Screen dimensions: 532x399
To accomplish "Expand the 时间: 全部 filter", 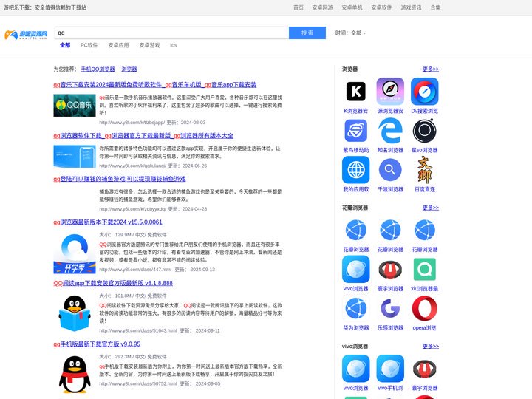I will pyautogui.click(x=350, y=33).
